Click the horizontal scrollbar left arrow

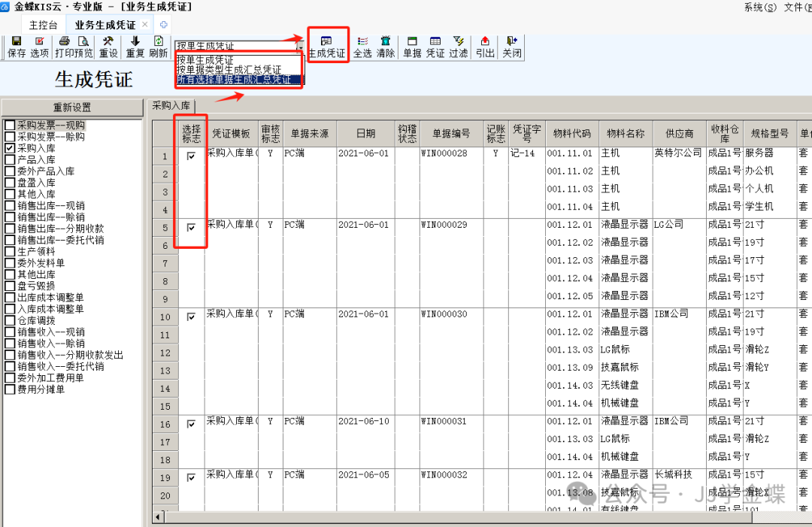click(158, 517)
